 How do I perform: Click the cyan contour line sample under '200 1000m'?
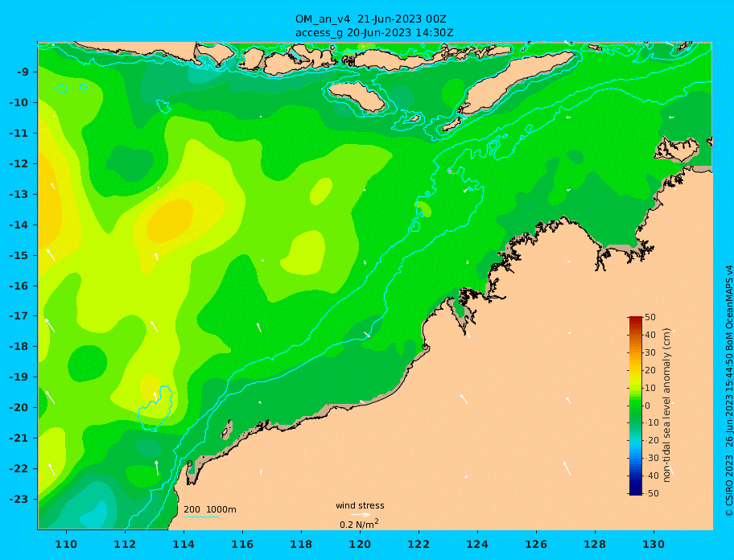201,517
